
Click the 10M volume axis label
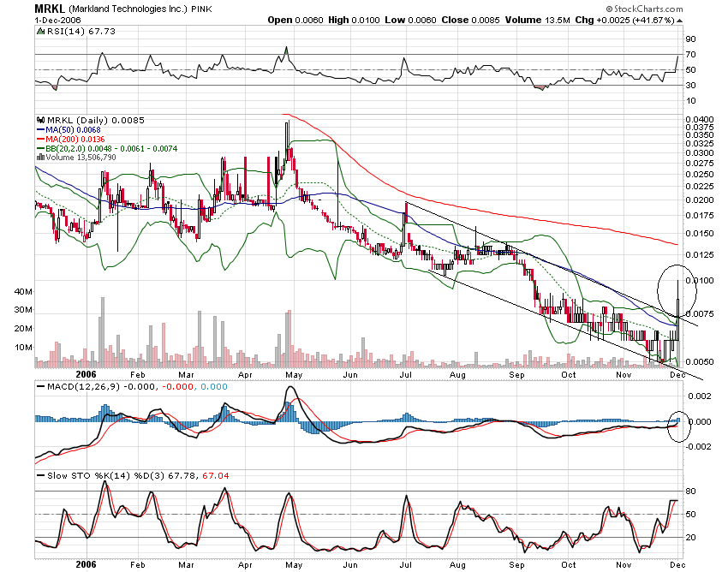coord(24,348)
